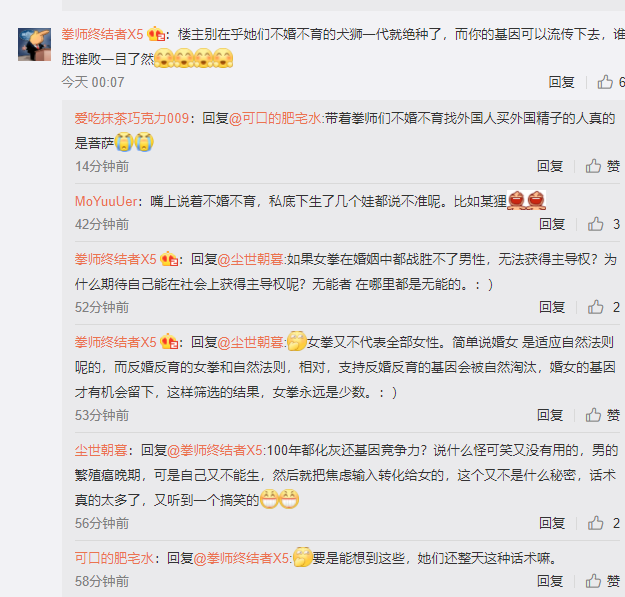Click the @可口的肥宅水 mention link
Screen dimensions: 625x597
click(x=275, y=118)
